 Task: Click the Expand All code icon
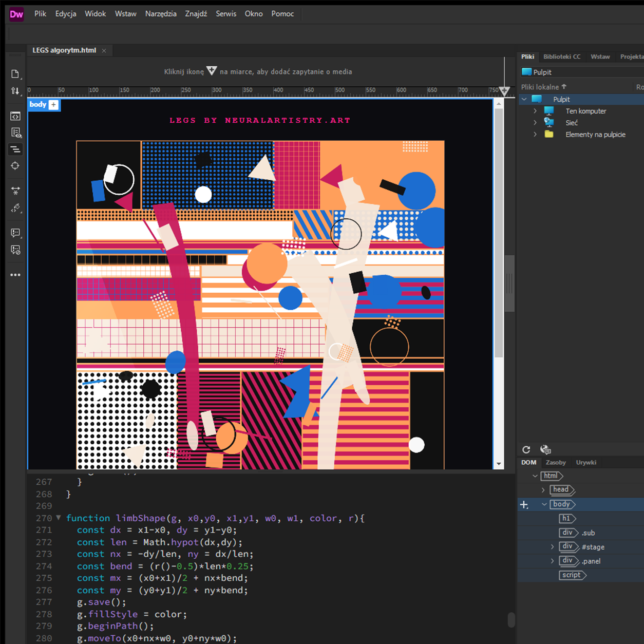tap(15, 191)
